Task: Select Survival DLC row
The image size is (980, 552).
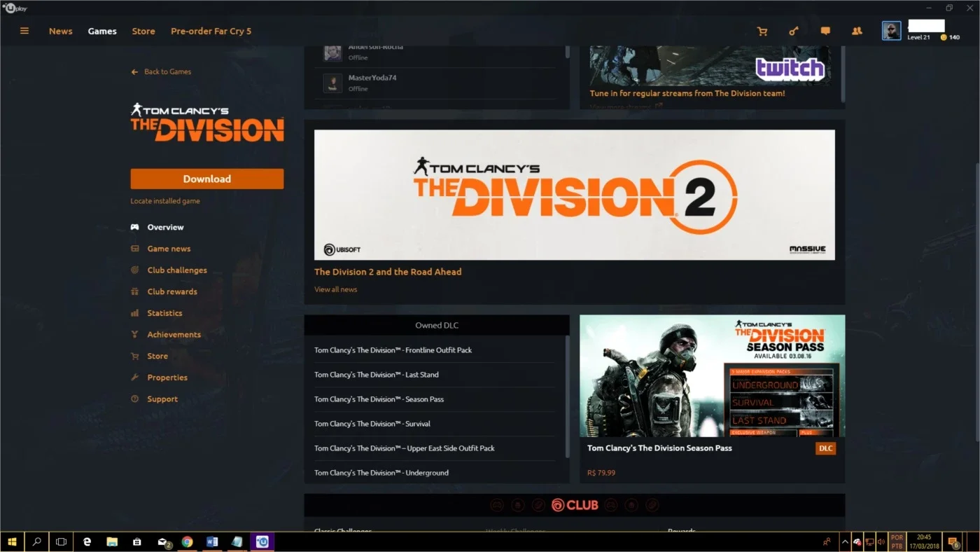Action: pyautogui.click(x=435, y=424)
